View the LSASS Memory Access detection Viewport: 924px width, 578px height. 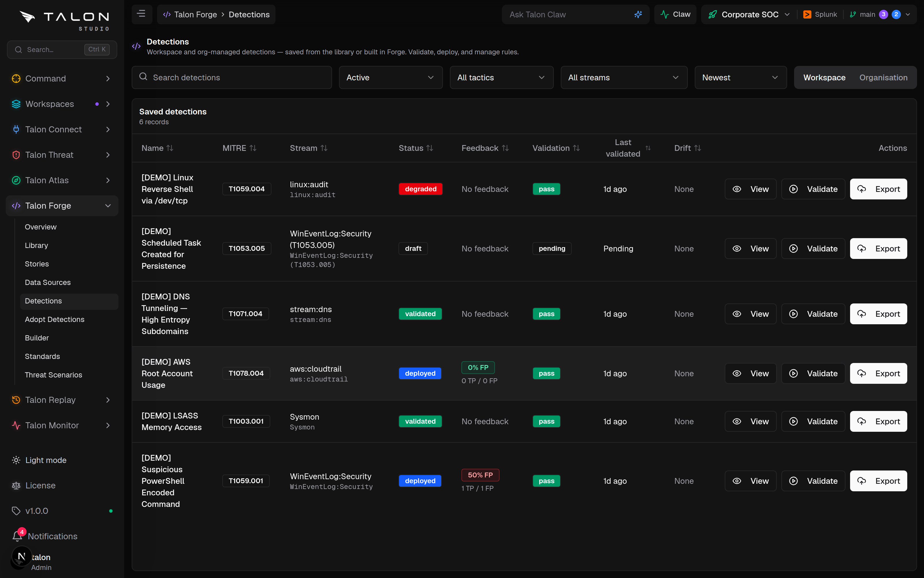(x=750, y=421)
